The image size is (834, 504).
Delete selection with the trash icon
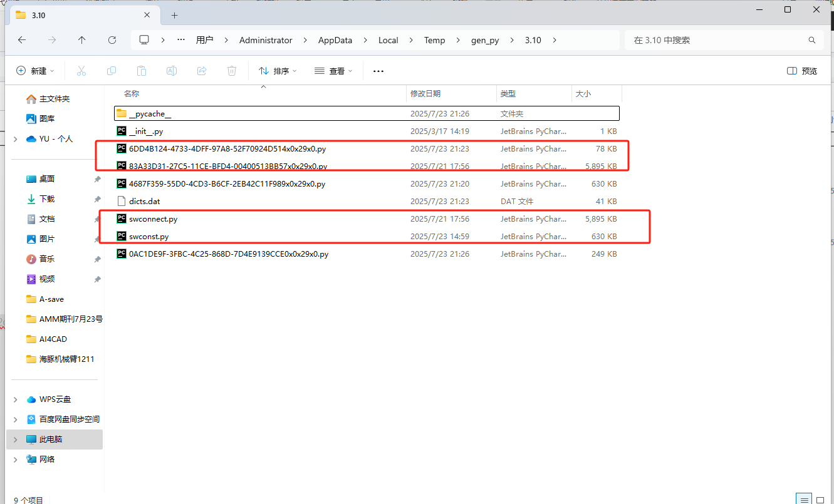coord(231,70)
